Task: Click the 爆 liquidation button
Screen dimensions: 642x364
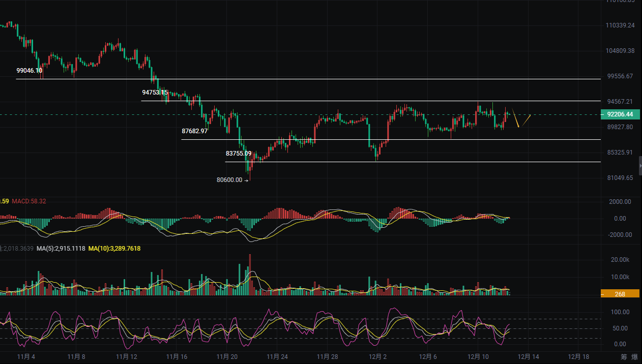Action: [634, 357]
